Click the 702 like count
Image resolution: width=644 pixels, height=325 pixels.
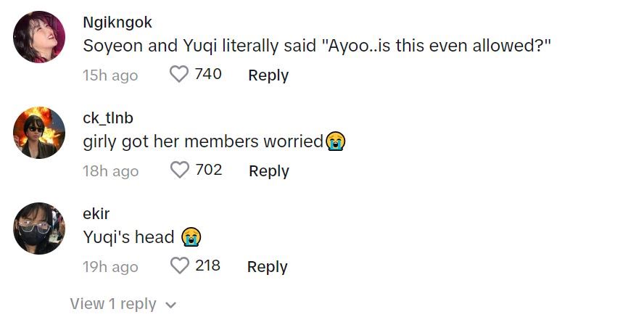209,170
